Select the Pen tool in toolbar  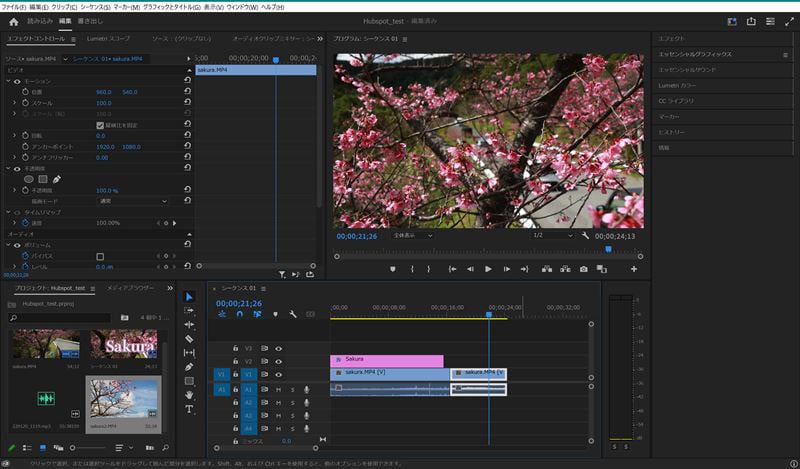point(189,366)
